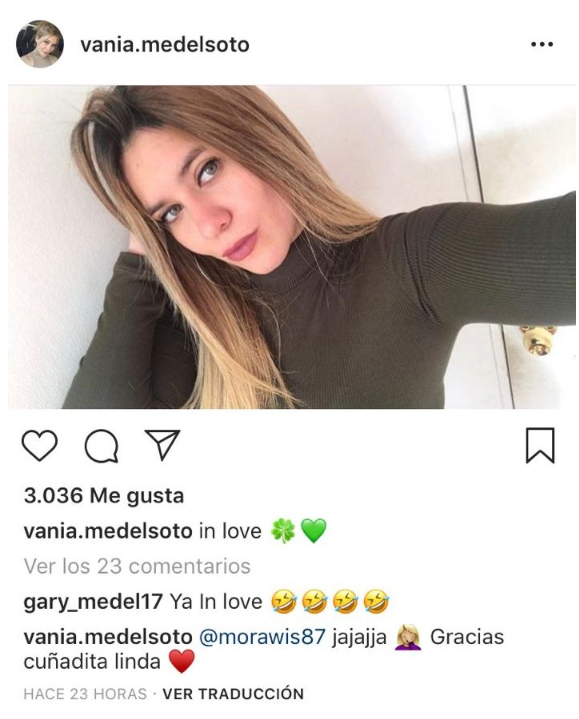Tap the heart like icon
This screenshot has width=579, height=719.
click(39, 445)
